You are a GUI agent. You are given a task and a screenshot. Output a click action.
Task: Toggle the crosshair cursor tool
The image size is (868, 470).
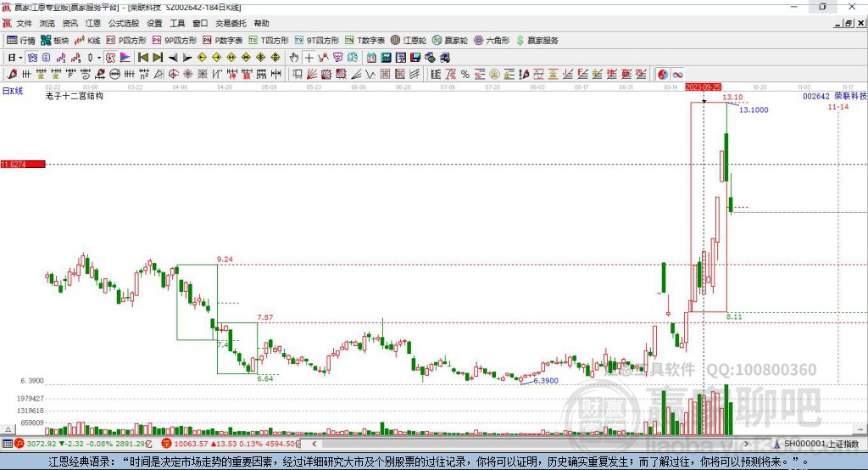point(309,58)
